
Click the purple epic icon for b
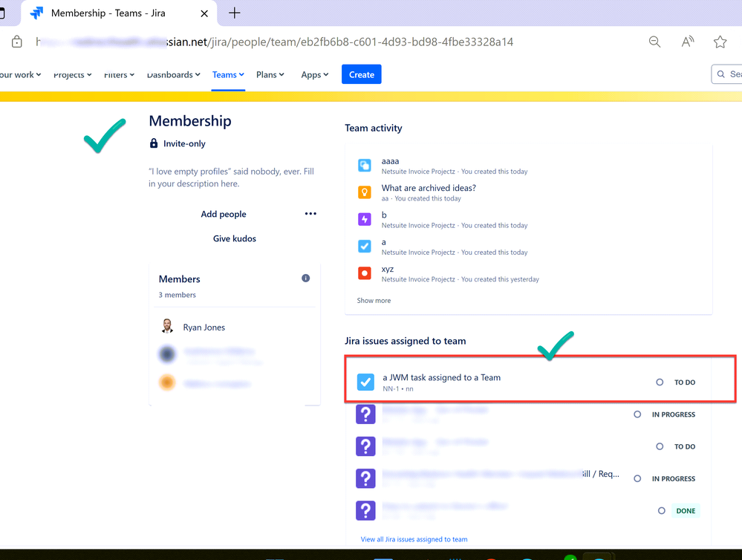tap(365, 219)
